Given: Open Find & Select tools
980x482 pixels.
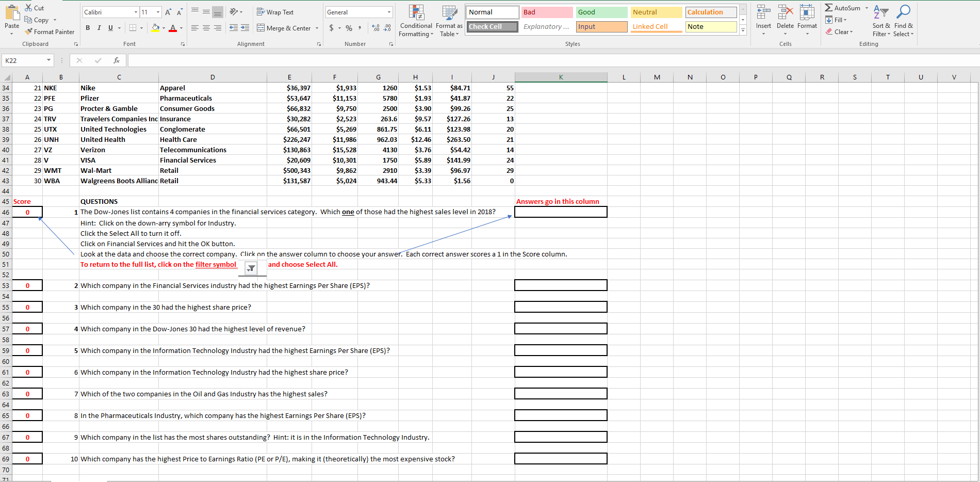Looking at the screenshot, I should coord(903,21).
